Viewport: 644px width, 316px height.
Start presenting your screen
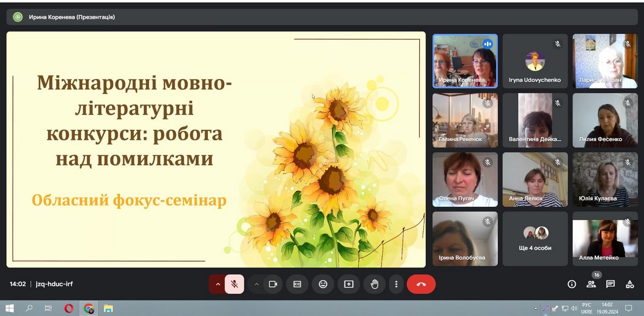(x=349, y=284)
